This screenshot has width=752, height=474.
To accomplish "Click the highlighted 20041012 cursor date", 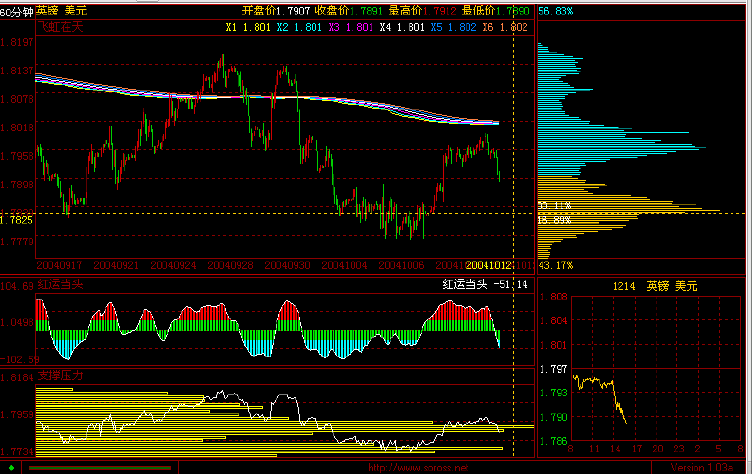I will tap(488, 265).
